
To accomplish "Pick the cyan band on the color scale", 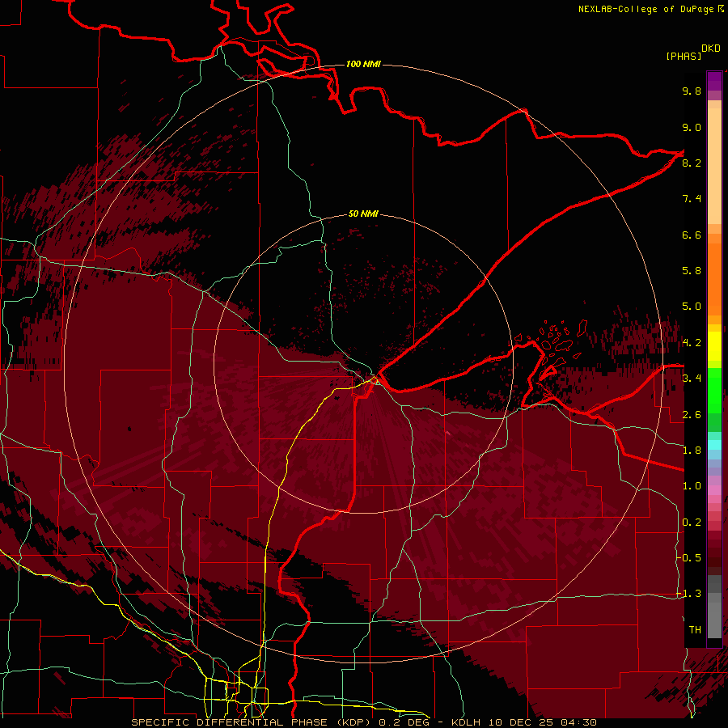I will (714, 445).
